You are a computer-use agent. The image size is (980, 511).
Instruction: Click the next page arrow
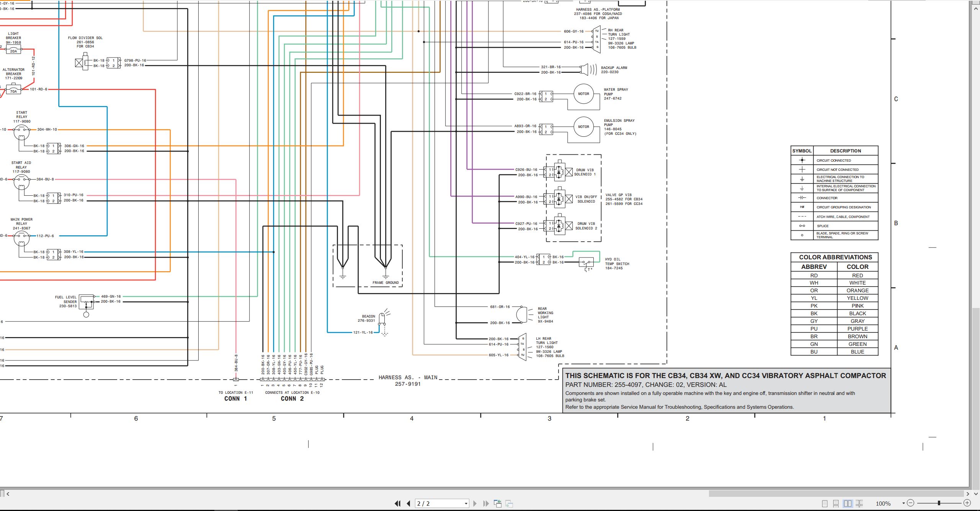(475, 503)
